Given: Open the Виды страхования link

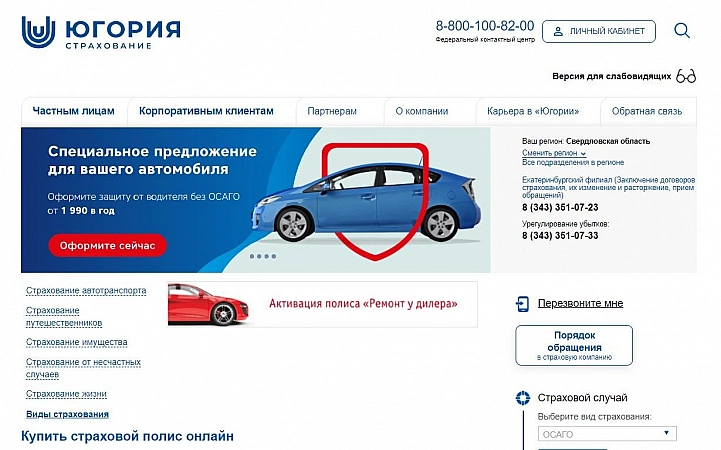Looking at the screenshot, I should (x=67, y=414).
